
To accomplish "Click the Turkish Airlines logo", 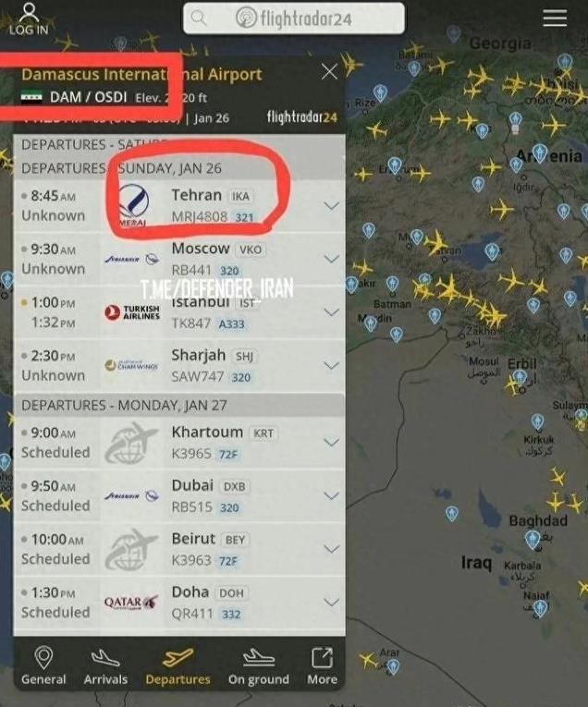I will 131,312.
